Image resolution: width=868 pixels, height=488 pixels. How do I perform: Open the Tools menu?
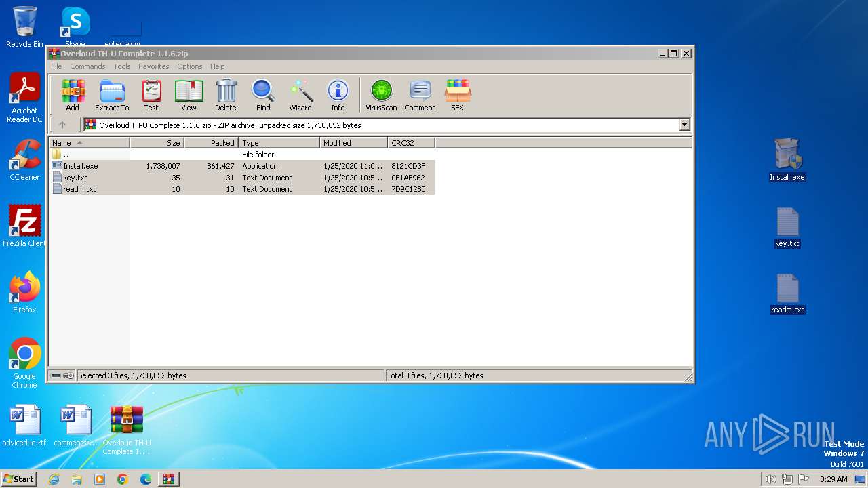click(x=122, y=66)
